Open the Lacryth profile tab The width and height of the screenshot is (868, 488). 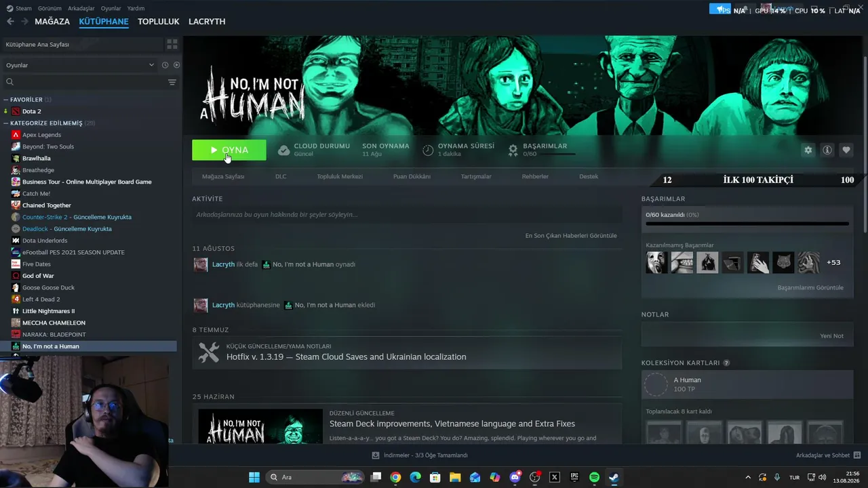[207, 22]
